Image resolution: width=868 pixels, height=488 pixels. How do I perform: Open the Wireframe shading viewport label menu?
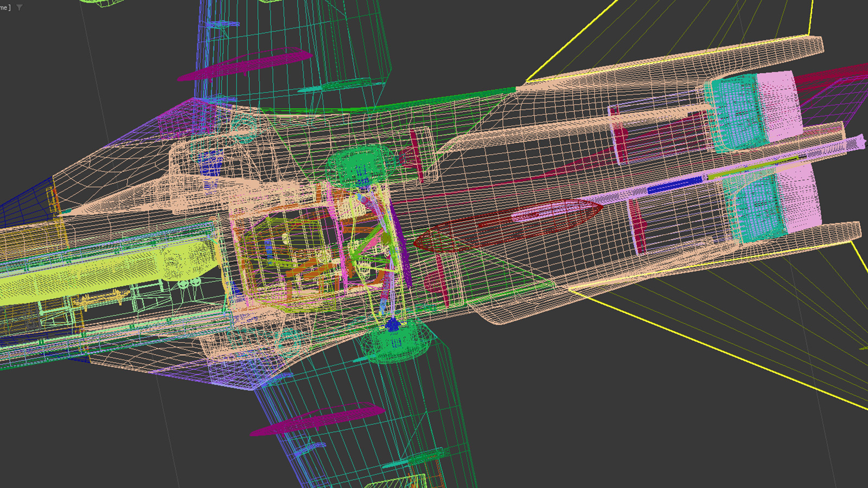[x=5, y=8]
